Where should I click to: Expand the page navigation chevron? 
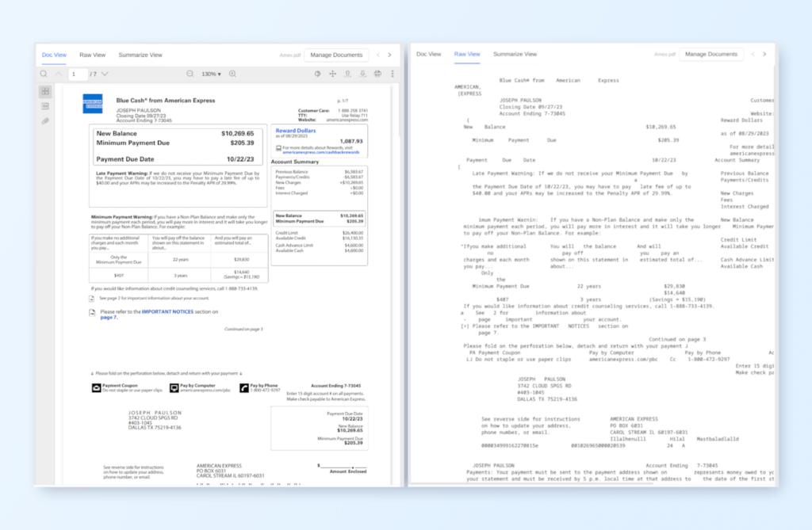pos(104,73)
